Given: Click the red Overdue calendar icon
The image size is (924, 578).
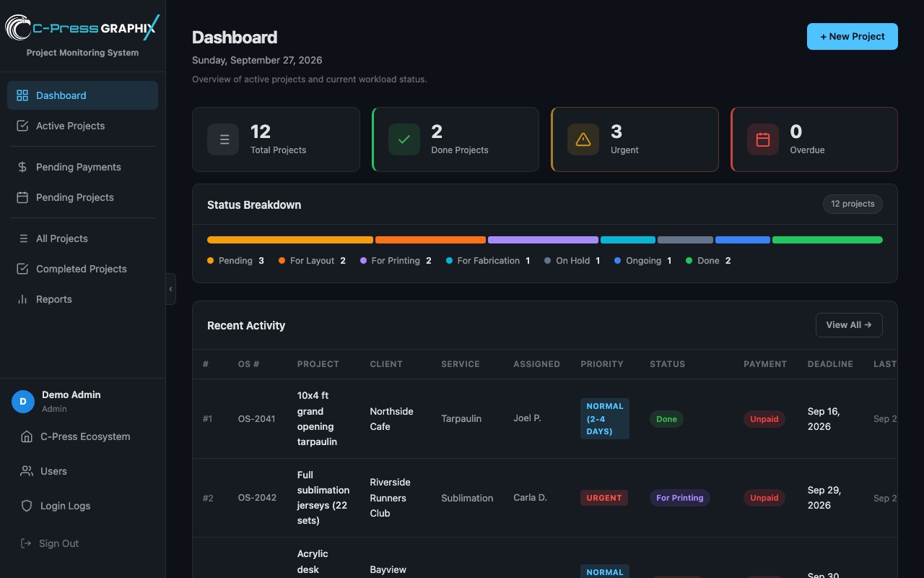Looking at the screenshot, I should coord(763,139).
